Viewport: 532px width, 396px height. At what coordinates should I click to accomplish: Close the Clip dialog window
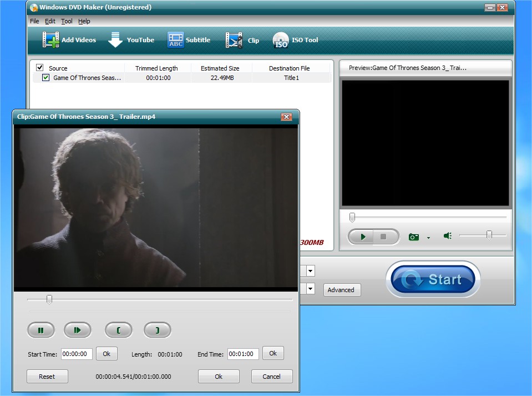286,117
